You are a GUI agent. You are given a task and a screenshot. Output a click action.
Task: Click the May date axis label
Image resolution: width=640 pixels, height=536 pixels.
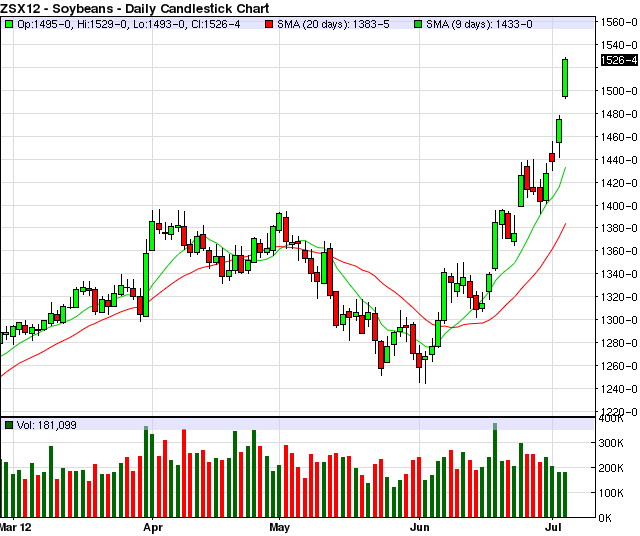(280, 527)
